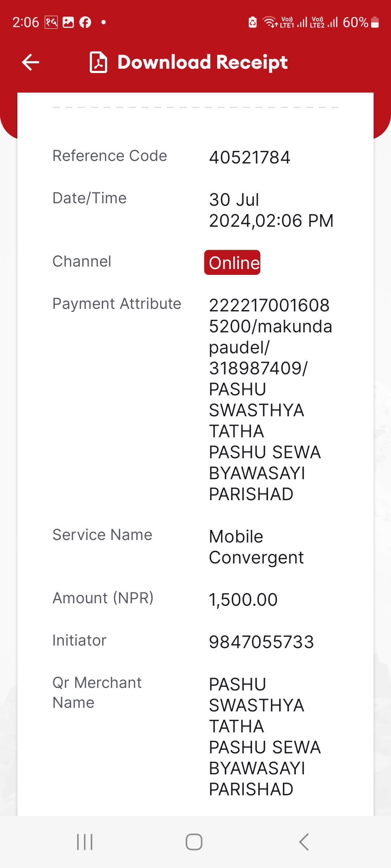Image resolution: width=391 pixels, height=868 pixels.
Task: Tap the PDF receipt download icon
Action: (x=98, y=62)
